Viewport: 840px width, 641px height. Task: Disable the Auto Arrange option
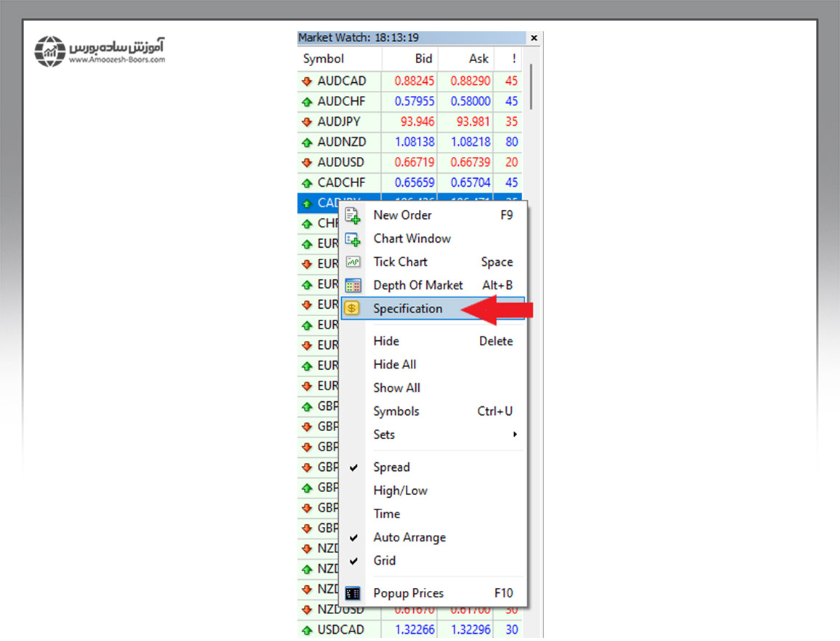coord(409,538)
